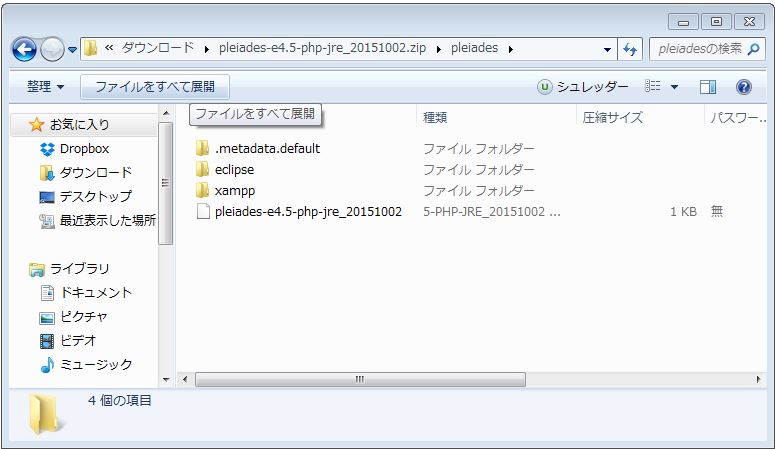Open ミュージック library
This screenshot has width=775, height=449.
(x=95, y=364)
